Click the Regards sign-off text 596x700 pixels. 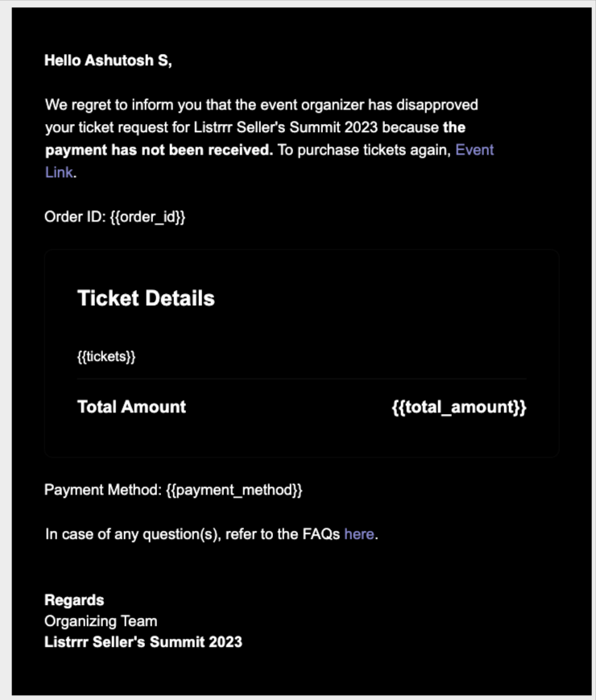coord(74,600)
